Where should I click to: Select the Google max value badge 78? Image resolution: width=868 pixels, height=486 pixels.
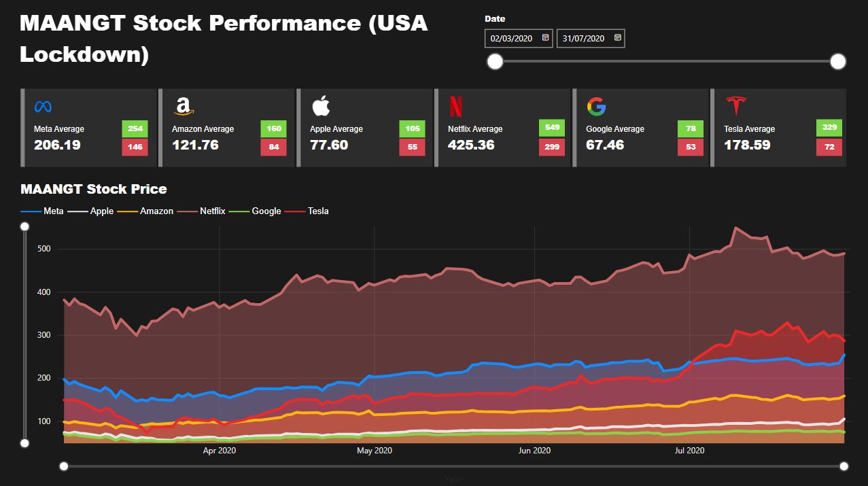(691, 128)
